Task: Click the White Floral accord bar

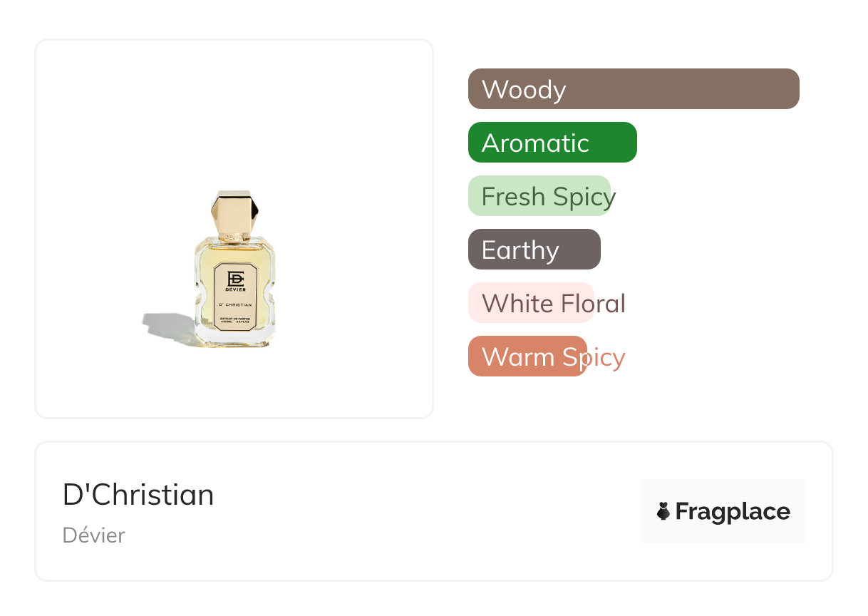Action: [530, 303]
